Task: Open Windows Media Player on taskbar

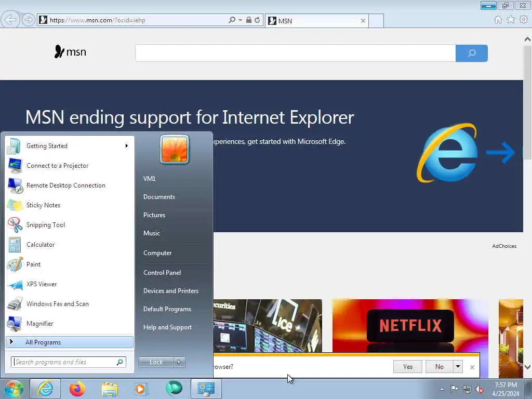Action: [140, 389]
